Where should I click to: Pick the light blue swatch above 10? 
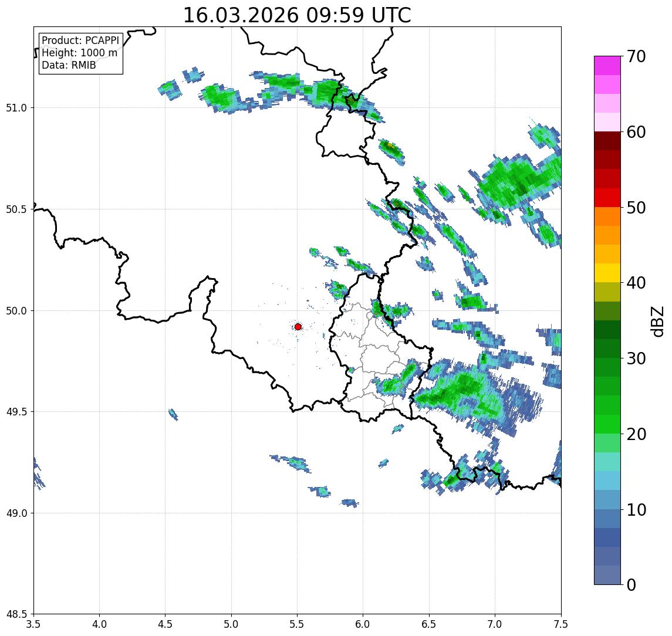(607, 499)
